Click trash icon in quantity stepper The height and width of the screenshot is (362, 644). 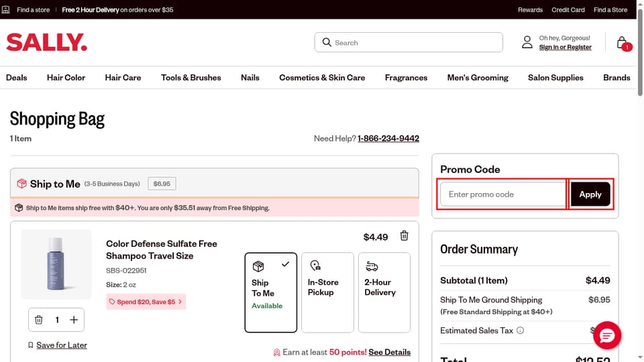(39, 320)
